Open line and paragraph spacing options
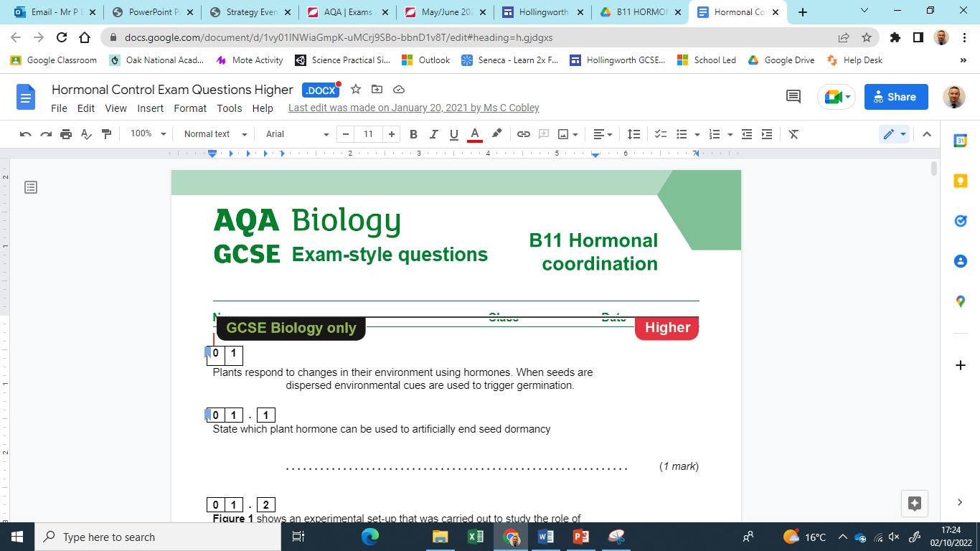980x551 pixels. pos(633,134)
